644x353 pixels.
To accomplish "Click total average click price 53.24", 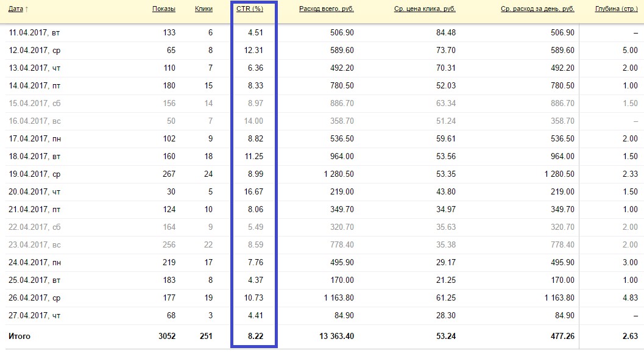I will [446, 336].
